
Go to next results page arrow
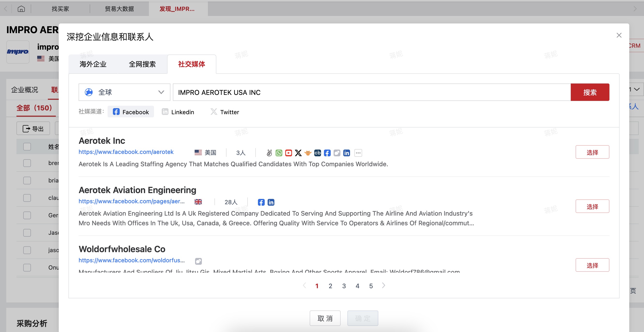(384, 286)
